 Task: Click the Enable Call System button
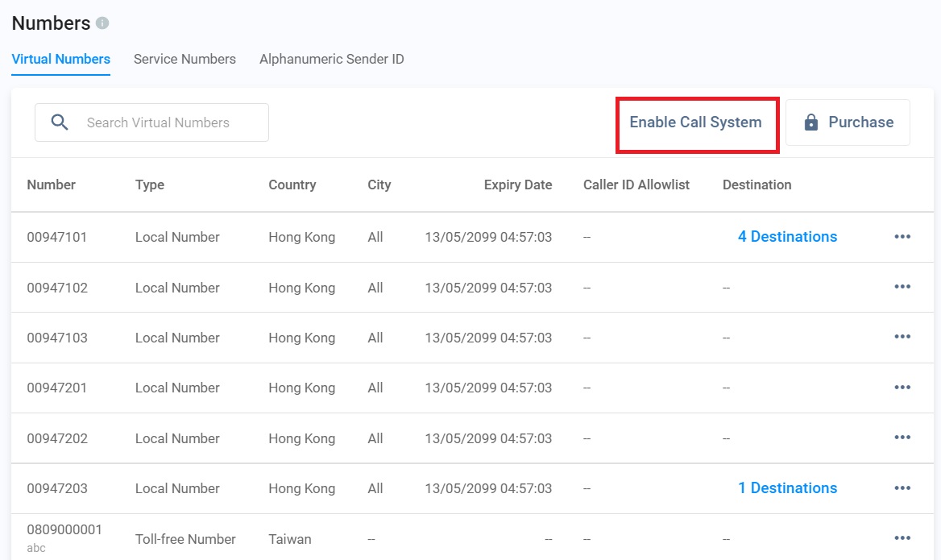695,122
